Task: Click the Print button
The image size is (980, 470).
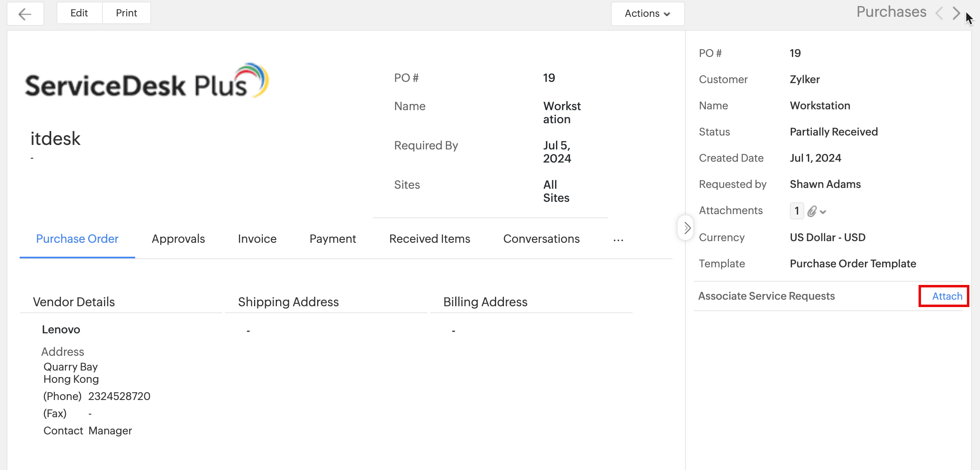Action: coord(126,13)
